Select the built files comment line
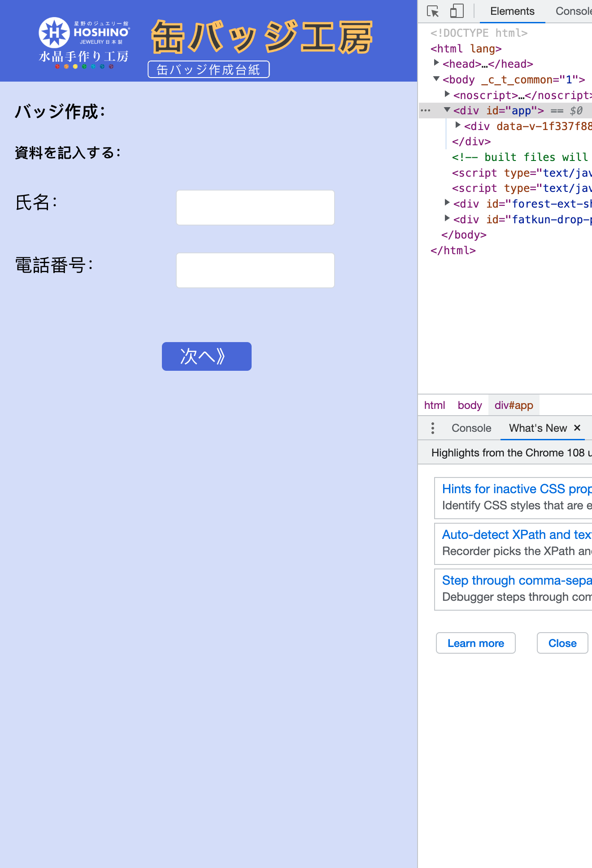This screenshot has height=868, width=592. [x=522, y=157]
